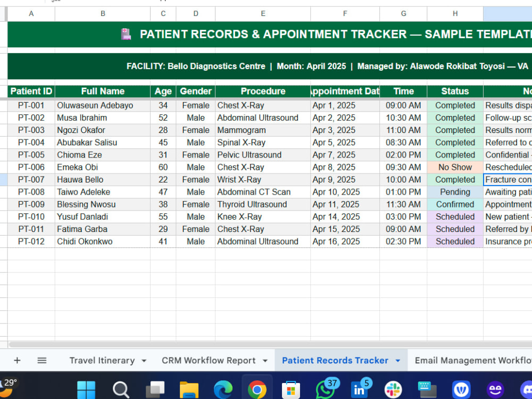
Task: Select column E header
Action: coord(263,14)
